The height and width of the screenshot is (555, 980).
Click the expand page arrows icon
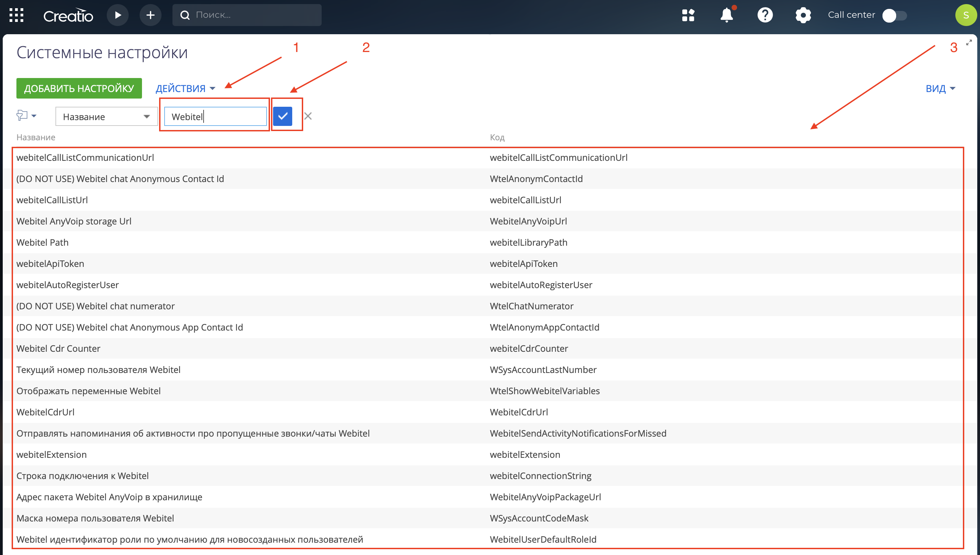[x=969, y=42]
